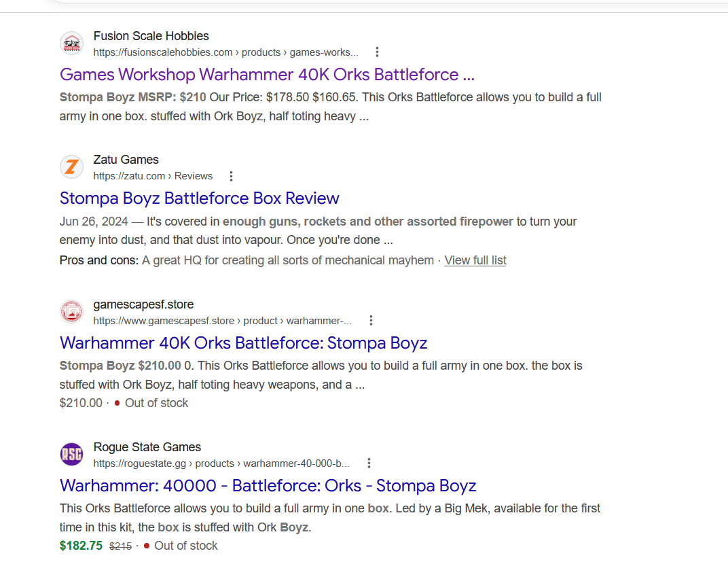Click the gamescapesf.store favicon

71,312
